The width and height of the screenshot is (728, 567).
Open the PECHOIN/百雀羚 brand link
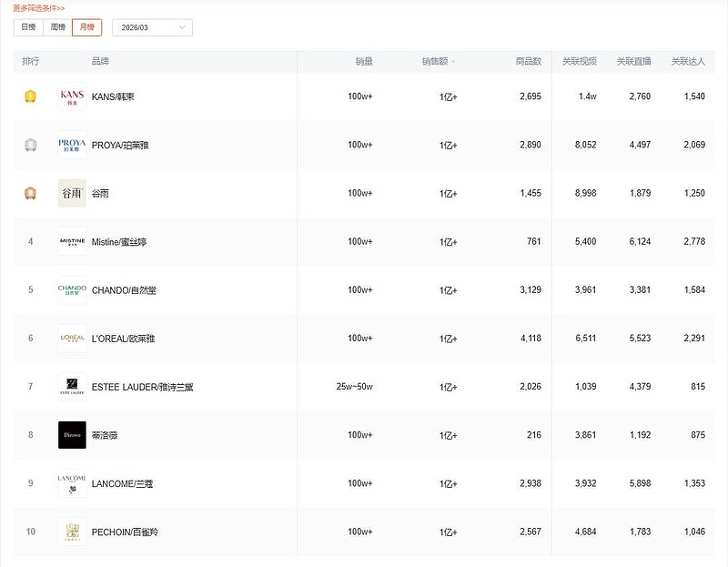click(x=126, y=532)
